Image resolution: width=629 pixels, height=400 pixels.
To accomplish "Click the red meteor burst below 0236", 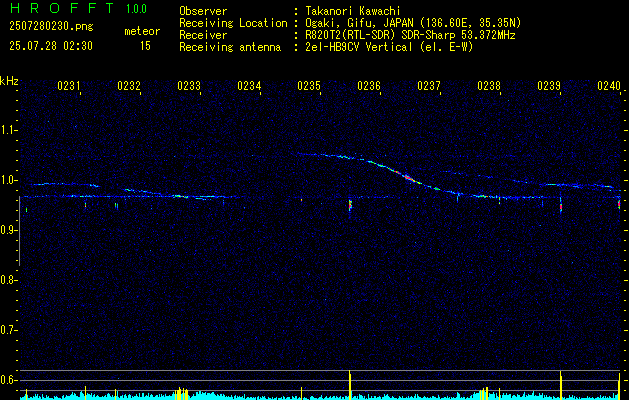I will point(350,205).
